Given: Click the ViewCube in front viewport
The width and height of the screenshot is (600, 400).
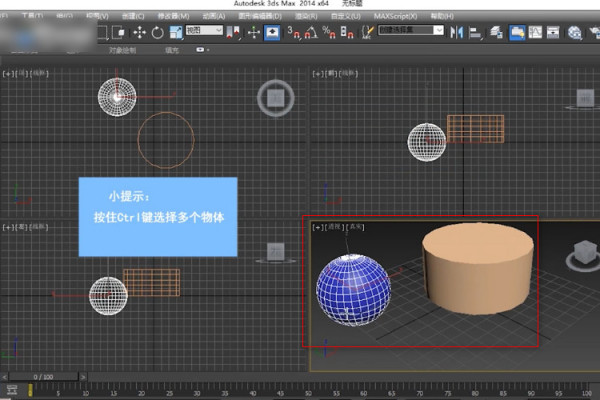Looking at the screenshot, I should tap(585, 98).
